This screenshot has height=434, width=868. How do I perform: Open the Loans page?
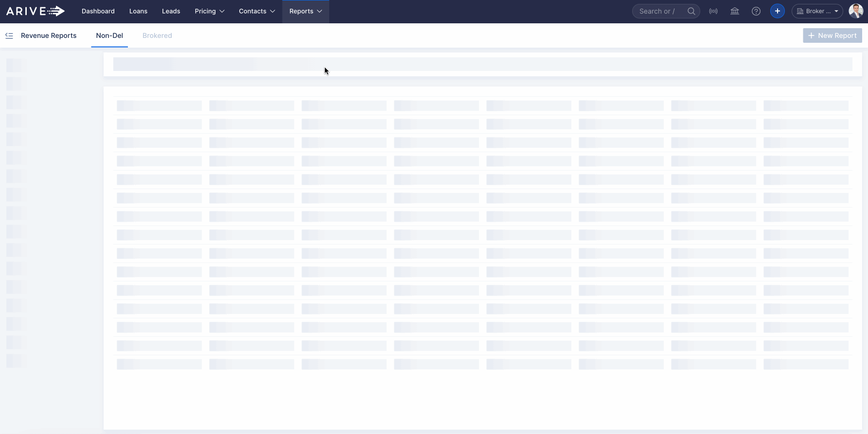[138, 11]
